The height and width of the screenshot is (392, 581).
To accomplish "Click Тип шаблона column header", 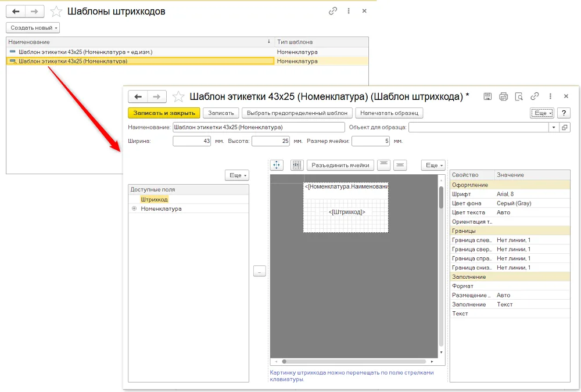I will click(322, 42).
